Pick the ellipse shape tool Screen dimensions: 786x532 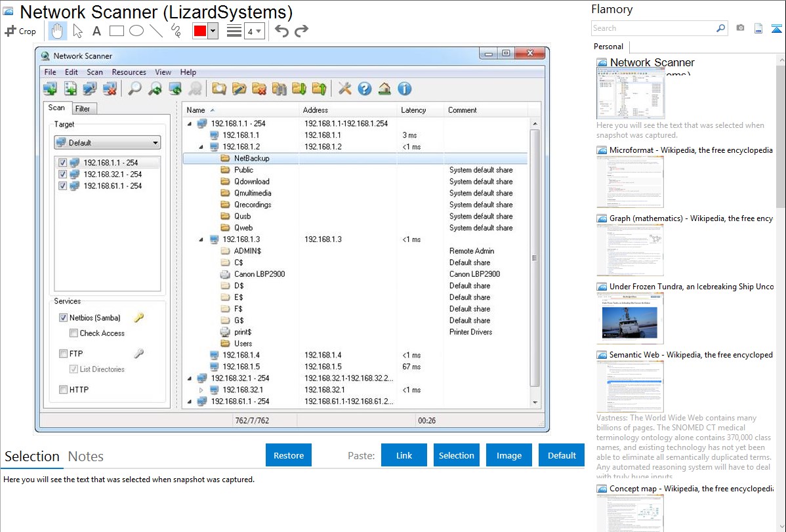(x=136, y=31)
